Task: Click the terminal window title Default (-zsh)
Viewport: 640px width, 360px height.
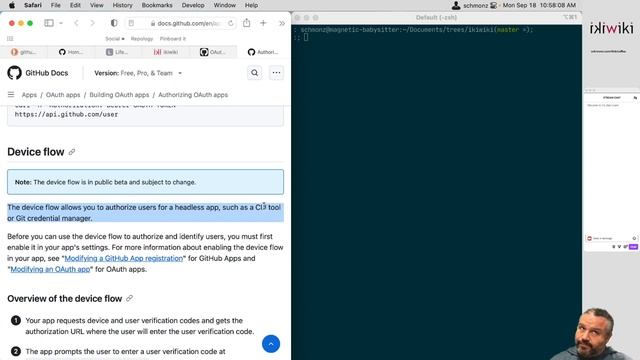Action: (436, 18)
